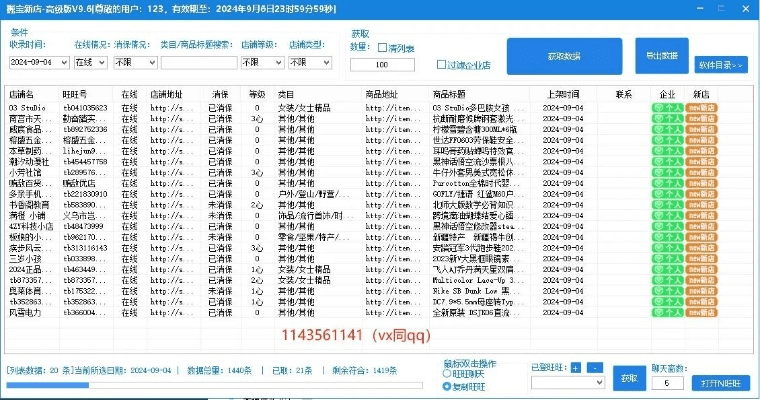Select the shop name 03 StuDio
This screenshot has height=400, width=760.
click(x=27, y=108)
